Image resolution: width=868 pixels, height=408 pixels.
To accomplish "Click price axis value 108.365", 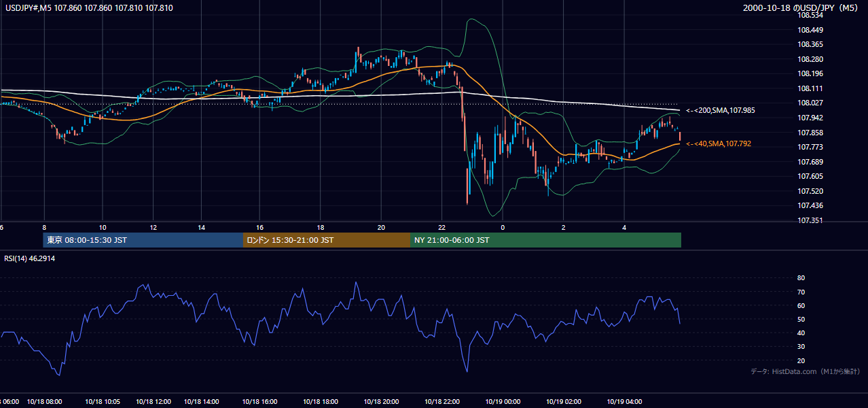I will tap(810, 44).
